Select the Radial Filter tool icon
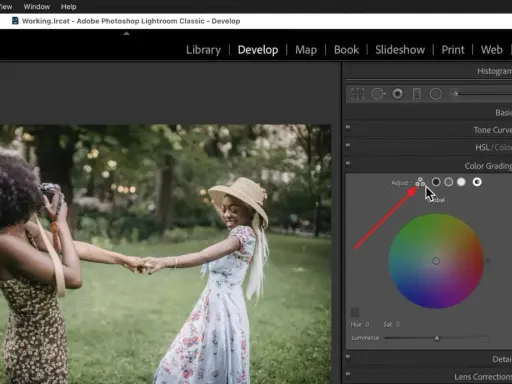The image size is (512, 384). (x=436, y=94)
